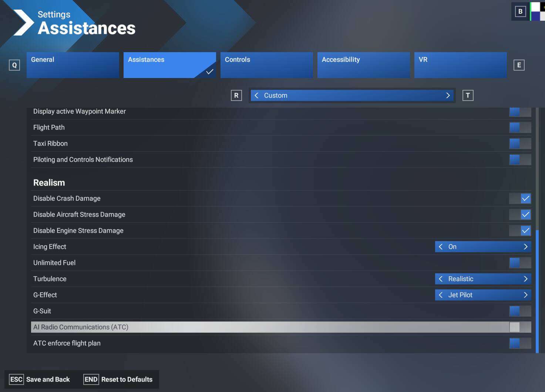The height and width of the screenshot is (392, 545).
Task: Advance the G-Effect setting past Jet Pilot
Action: (525, 295)
